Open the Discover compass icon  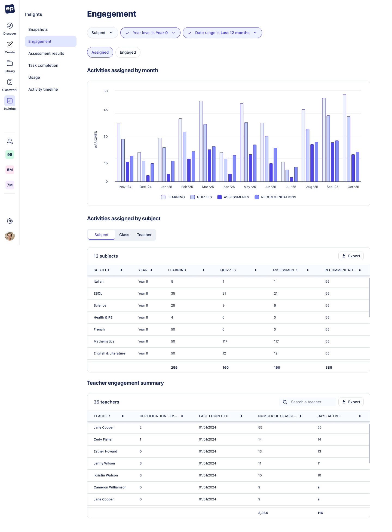coord(10,26)
